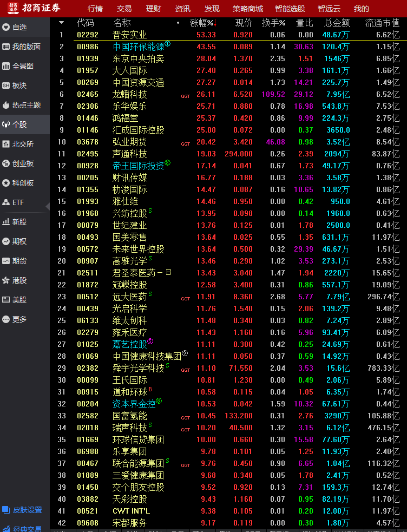The width and height of the screenshot is (407, 532).
Task: Select the 科创板 star icon
Action: coord(6,183)
